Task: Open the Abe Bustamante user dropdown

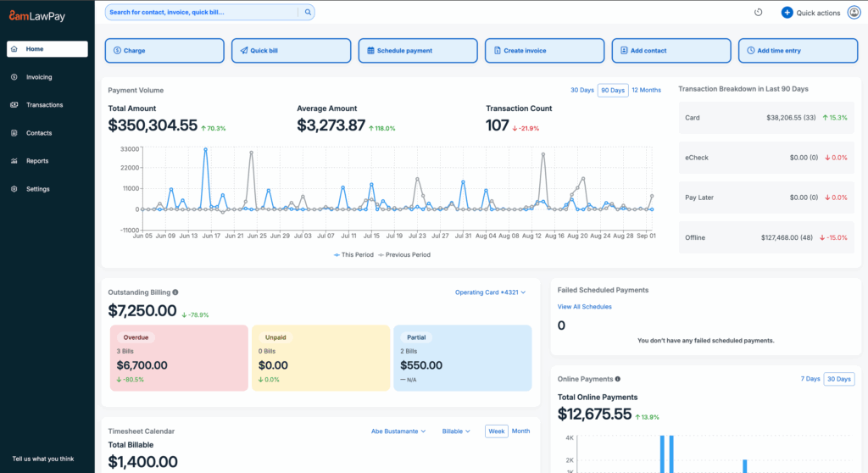Action: 398,431
